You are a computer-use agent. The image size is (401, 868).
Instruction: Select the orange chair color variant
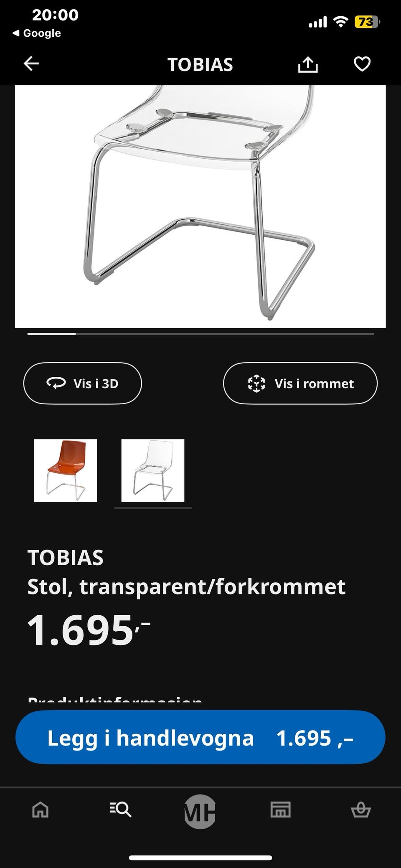coord(66,470)
